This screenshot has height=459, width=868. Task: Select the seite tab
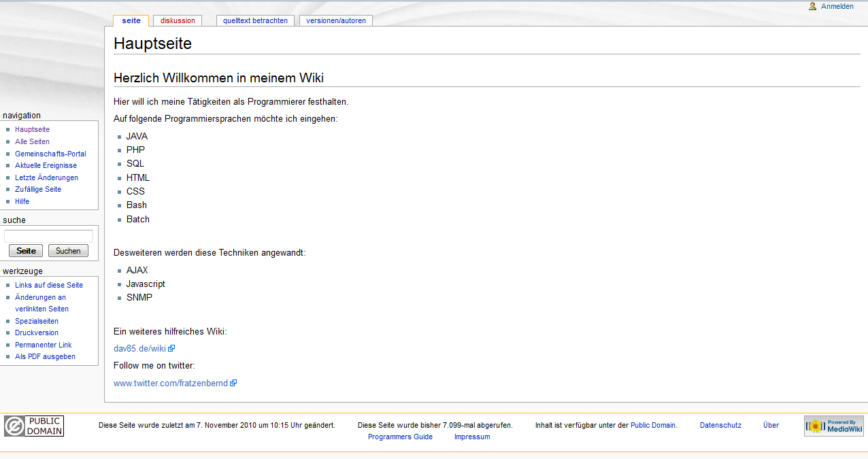point(131,20)
